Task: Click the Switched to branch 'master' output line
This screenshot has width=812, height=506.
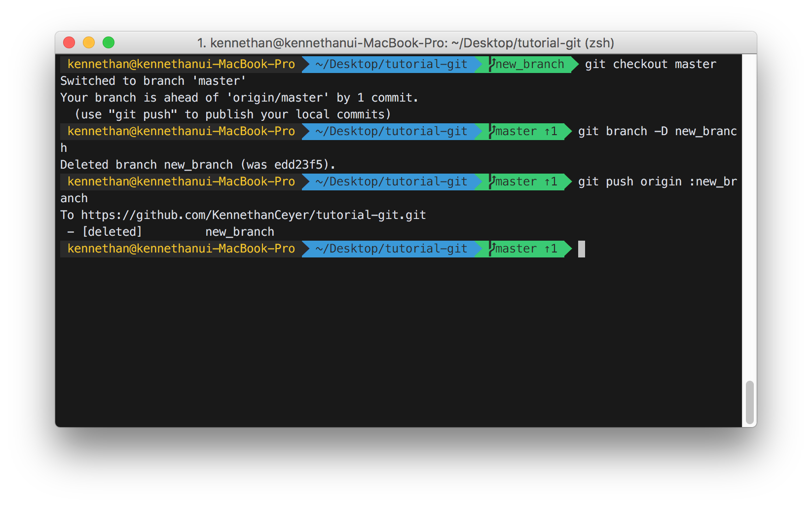Action: pyautogui.click(x=153, y=80)
